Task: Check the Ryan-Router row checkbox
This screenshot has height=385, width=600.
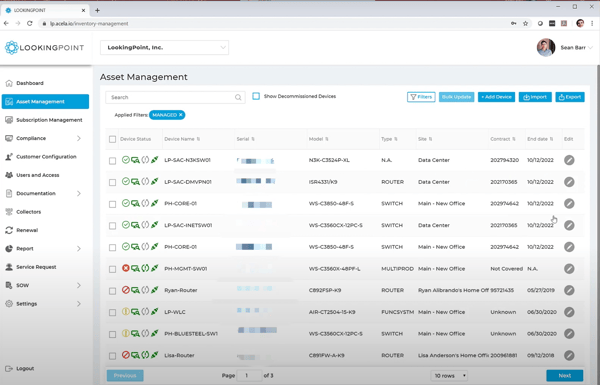Action: click(112, 291)
